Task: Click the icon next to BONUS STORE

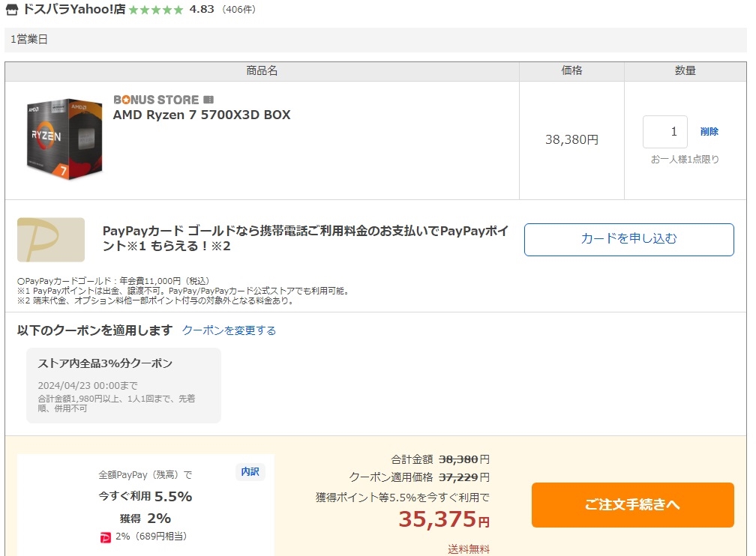Action: click(x=208, y=100)
